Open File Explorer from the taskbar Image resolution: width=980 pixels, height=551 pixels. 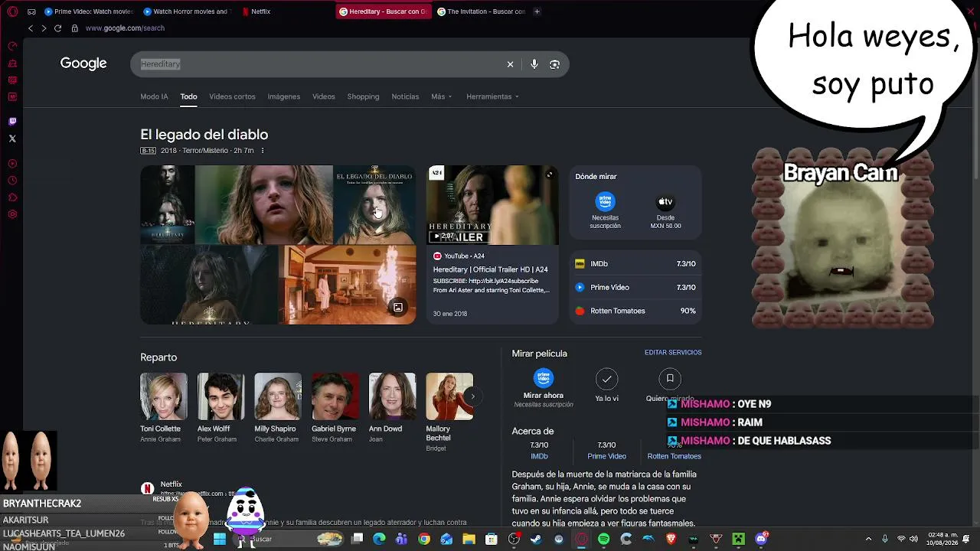(469, 539)
